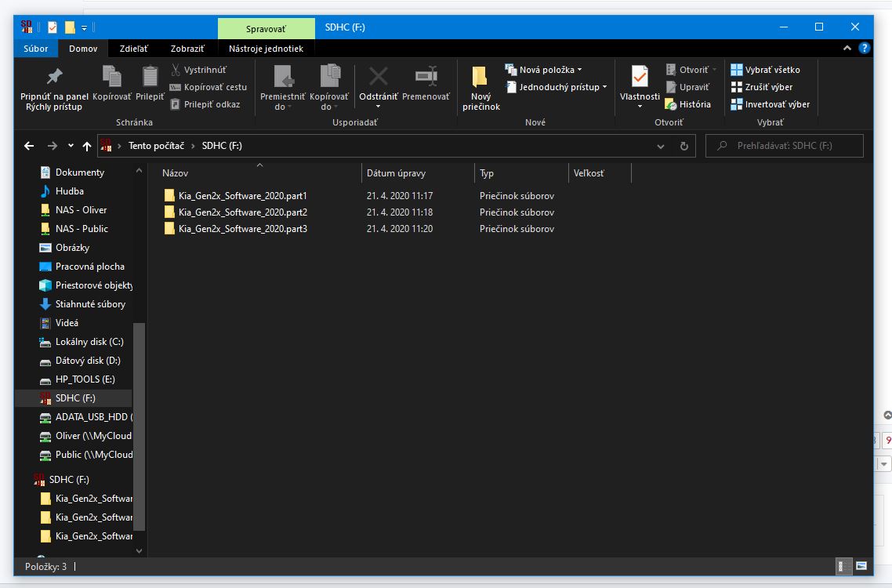Click Tento počítač in address bar
The width and height of the screenshot is (892, 588).
[157, 146]
